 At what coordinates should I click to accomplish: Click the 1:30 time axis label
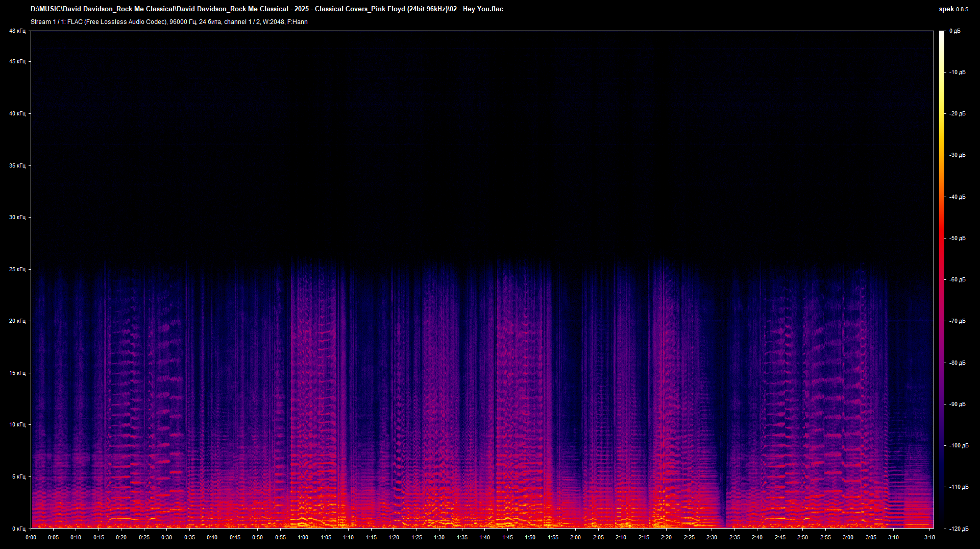[439, 537]
